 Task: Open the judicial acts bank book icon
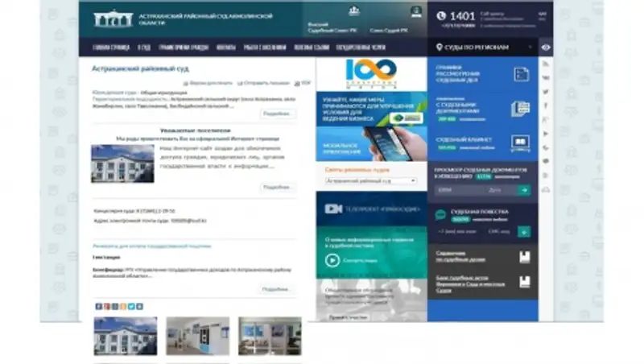click(525, 282)
